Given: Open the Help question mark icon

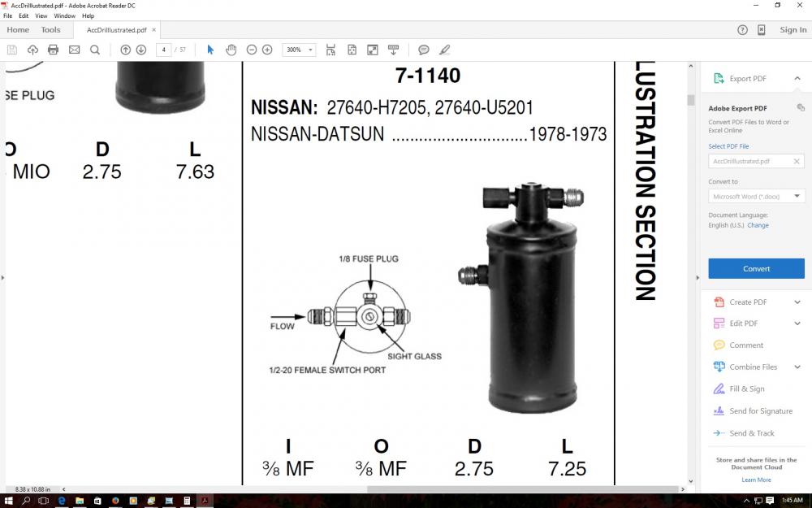Looking at the screenshot, I should [x=742, y=29].
